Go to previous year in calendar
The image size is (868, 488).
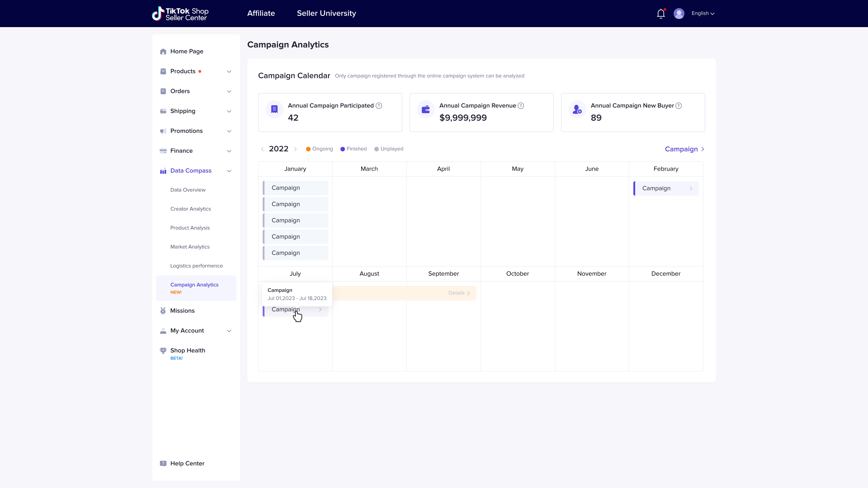pyautogui.click(x=262, y=149)
